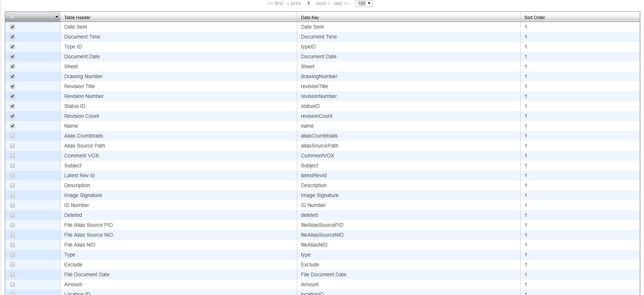Tick the File Alias NID checkbox
Image resolution: width=644 pixels, height=295 pixels.
12,245
